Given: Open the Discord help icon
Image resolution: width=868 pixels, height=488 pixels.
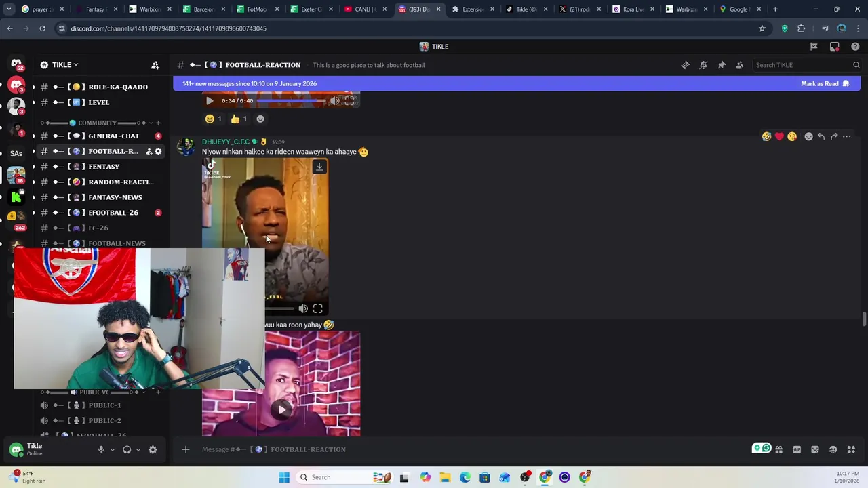Looking at the screenshot, I should 855,47.
